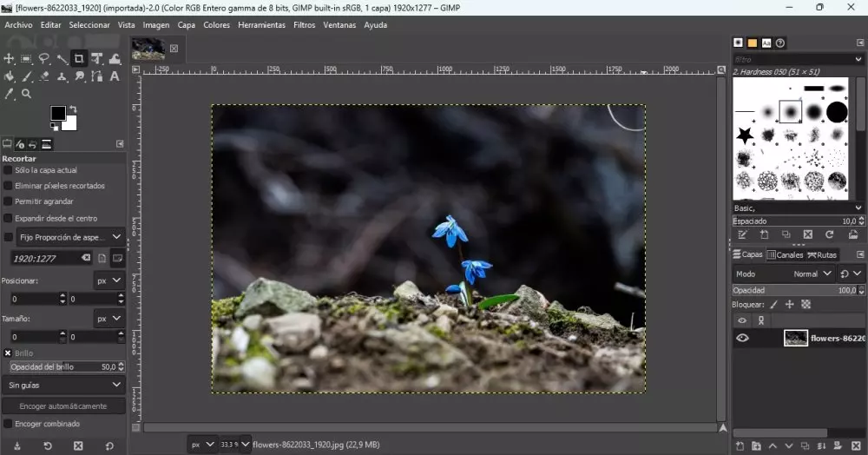The width and height of the screenshot is (868, 455).
Task: Open the Colores menu
Action: (x=216, y=25)
